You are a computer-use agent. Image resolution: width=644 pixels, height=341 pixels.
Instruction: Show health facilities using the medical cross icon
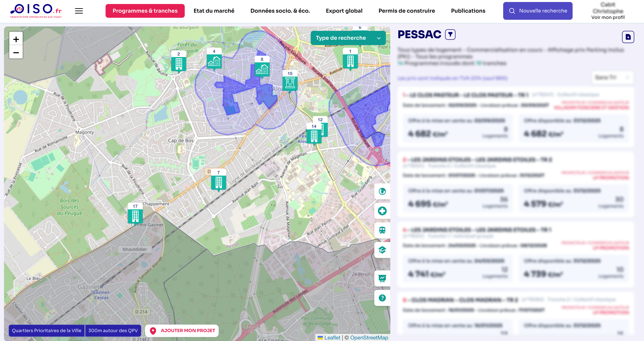point(382,211)
